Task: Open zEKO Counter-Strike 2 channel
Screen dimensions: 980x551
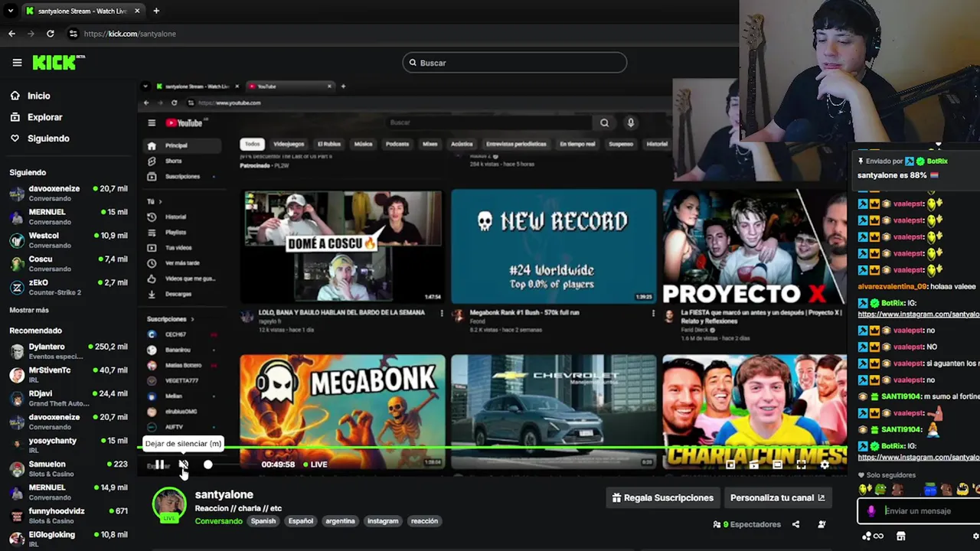Action: pos(69,287)
